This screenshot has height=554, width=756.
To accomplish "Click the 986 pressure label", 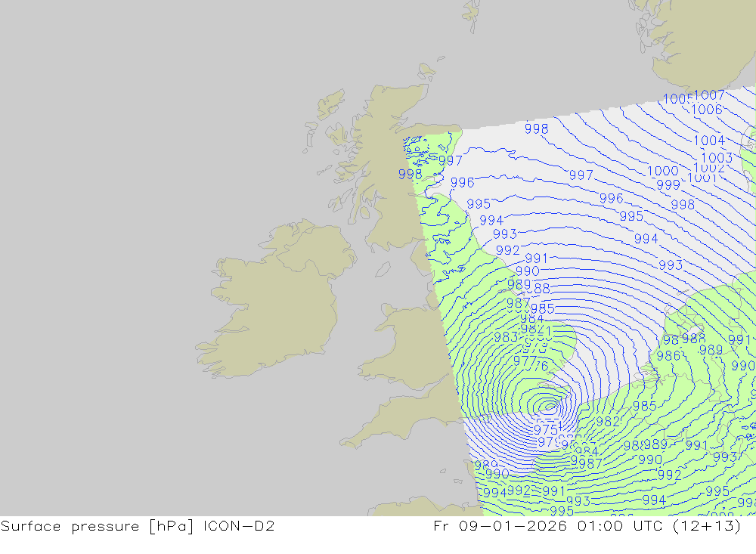I will 668,356.
